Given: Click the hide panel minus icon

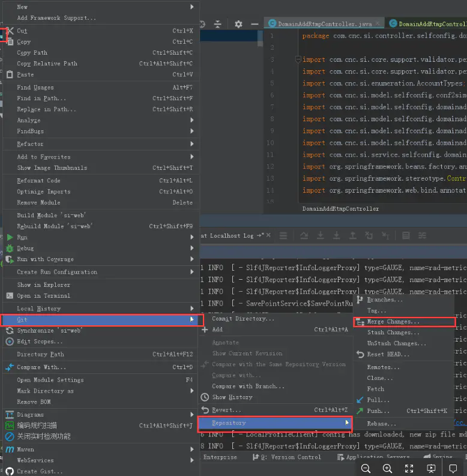Looking at the screenshot, I should point(255,24).
